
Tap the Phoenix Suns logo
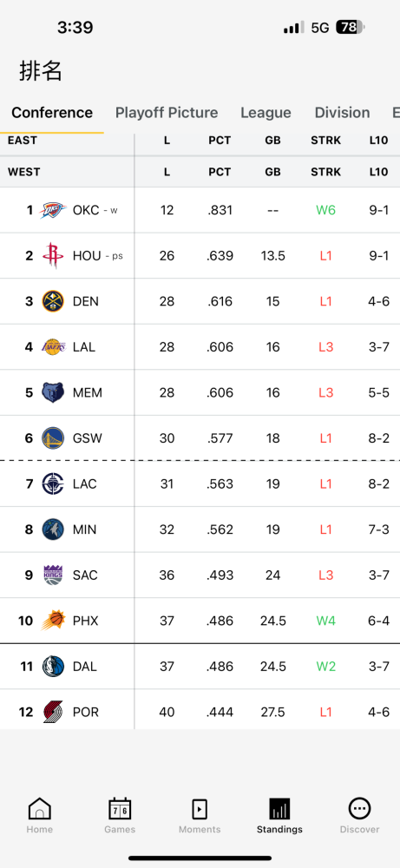(x=53, y=621)
